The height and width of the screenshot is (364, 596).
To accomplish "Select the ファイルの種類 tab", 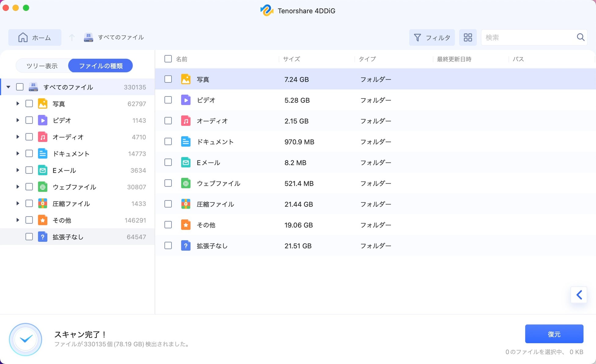I will point(100,65).
